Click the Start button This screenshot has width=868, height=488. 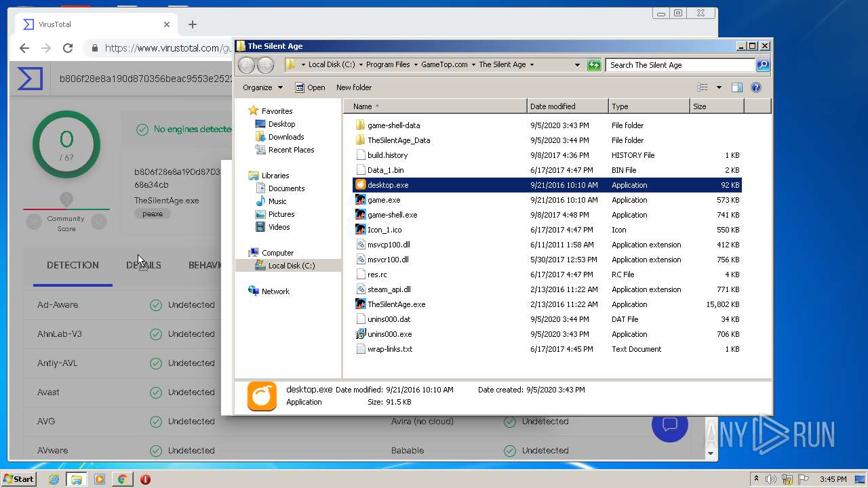pos(19,479)
